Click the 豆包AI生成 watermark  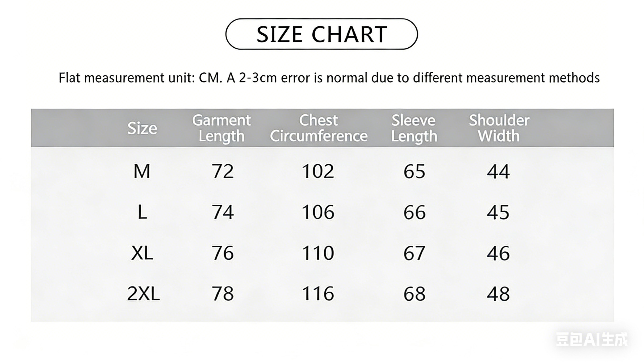pos(591,340)
